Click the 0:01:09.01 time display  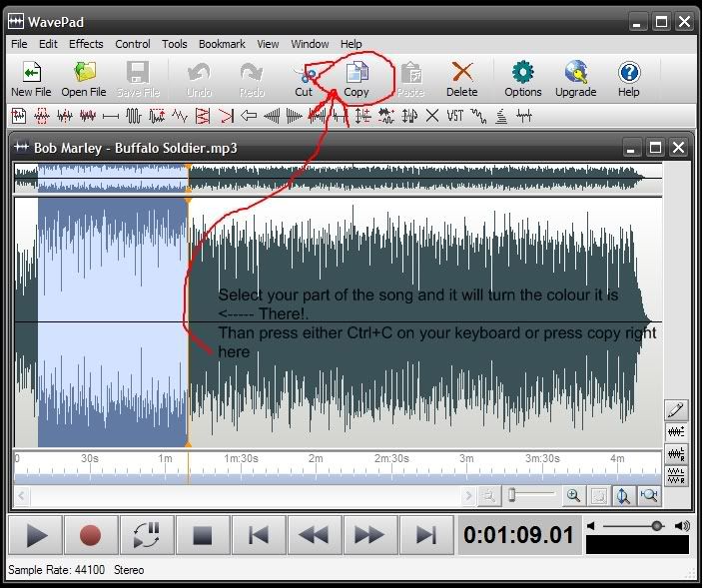point(518,535)
